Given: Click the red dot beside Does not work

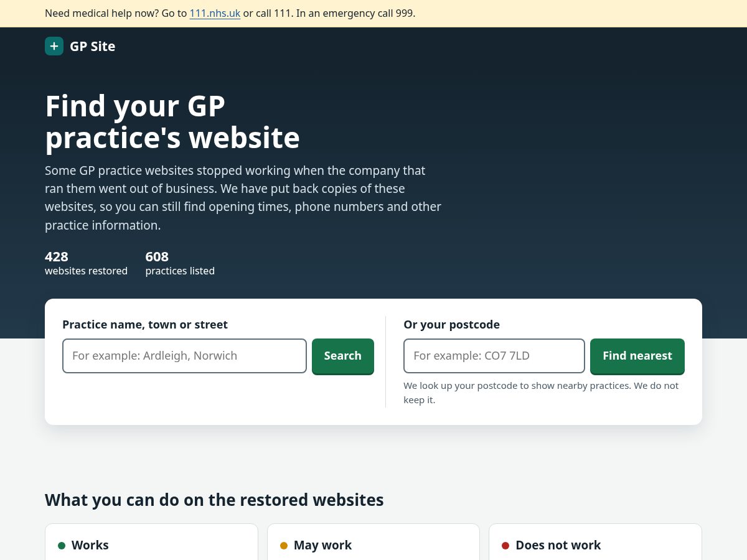Looking at the screenshot, I should point(505,546).
